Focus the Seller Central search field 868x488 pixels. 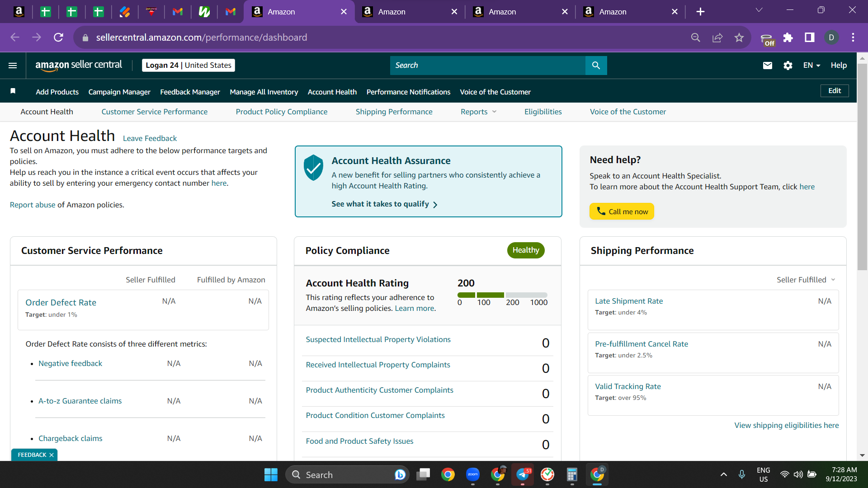pyautogui.click(x=488, y=66)
